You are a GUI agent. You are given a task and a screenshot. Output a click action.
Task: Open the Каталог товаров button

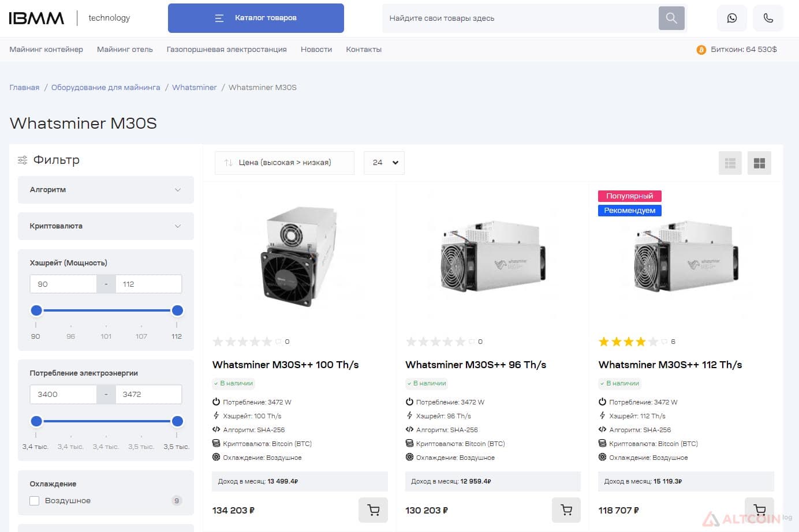pyautogui.click(x=256, y=18)
